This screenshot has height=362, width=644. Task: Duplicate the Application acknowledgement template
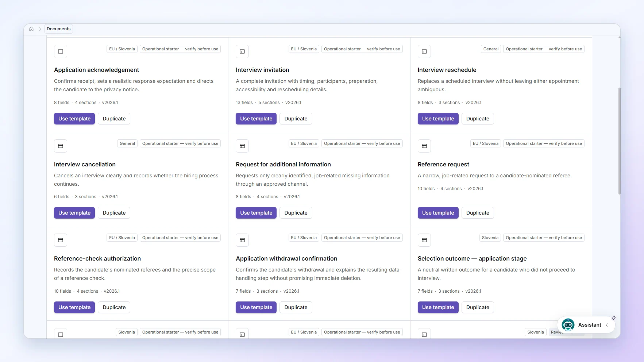coord(114,119)
